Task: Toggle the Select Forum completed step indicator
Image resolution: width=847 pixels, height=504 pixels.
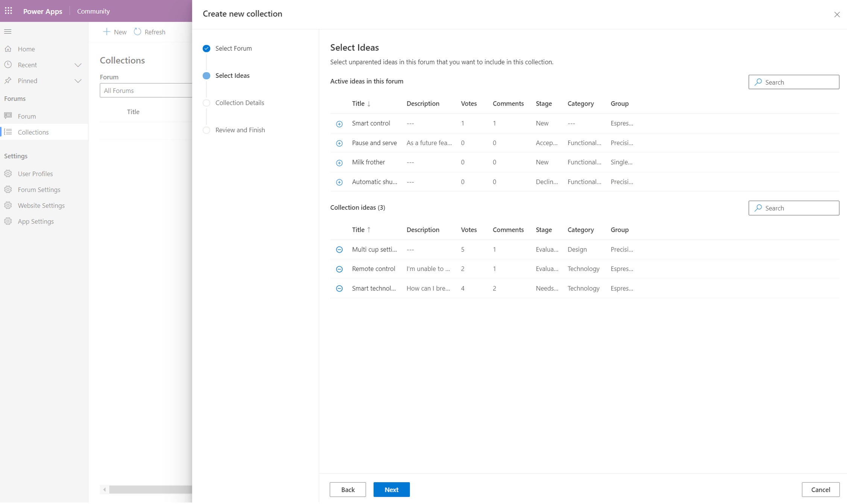Action: pos(206,48)
